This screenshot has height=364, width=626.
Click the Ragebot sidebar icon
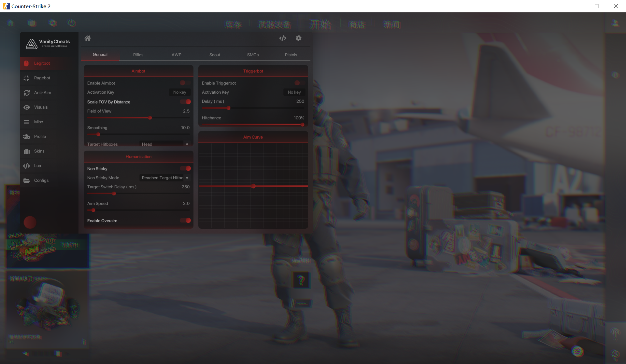[26, 78]
